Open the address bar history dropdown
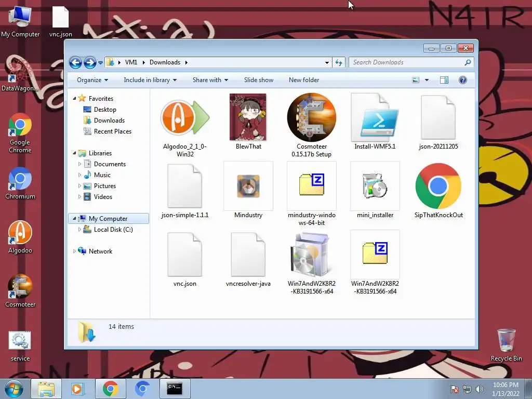Image resolution: width=532 pixels, height=399 pixels. (327, 62)
